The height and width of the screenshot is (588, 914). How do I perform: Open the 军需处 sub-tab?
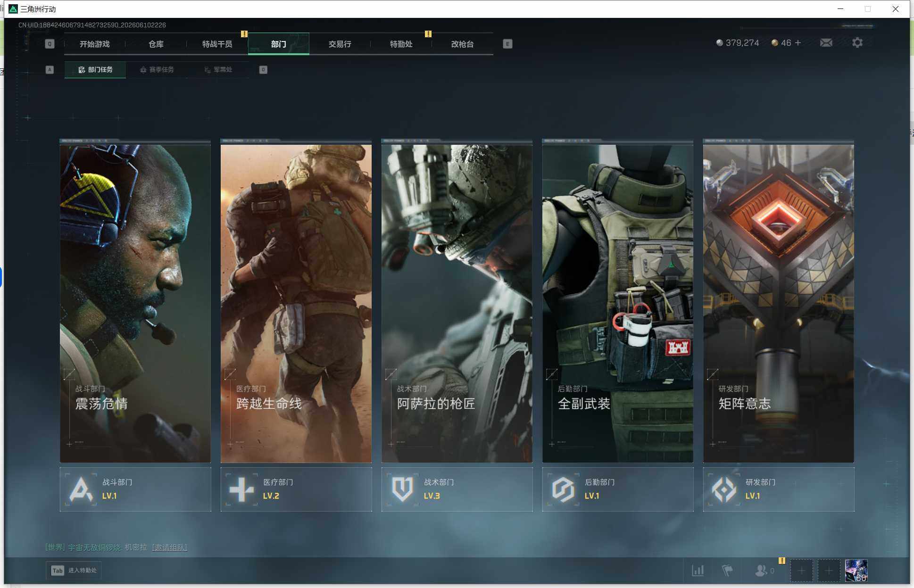(x=218, y=70)
